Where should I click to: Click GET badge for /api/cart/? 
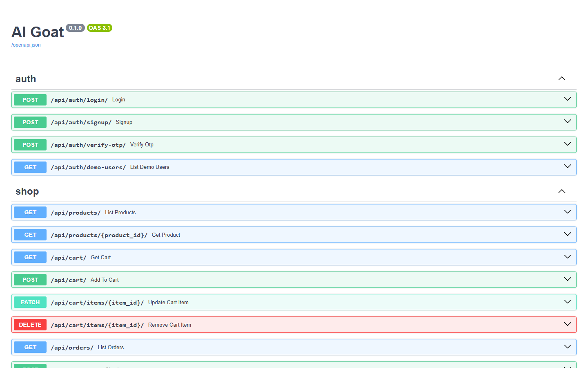pyautogui.click(x=30, y=257)
